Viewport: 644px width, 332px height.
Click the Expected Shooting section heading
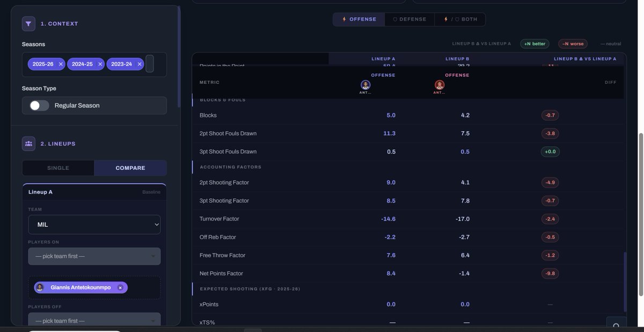tap(250, 289)
